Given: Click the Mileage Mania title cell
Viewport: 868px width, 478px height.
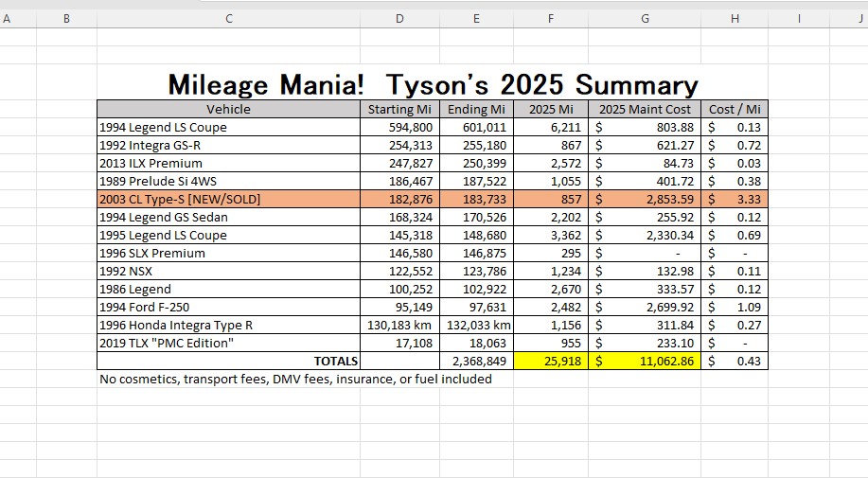Looking at the screenshot, I should pos(433,84).
